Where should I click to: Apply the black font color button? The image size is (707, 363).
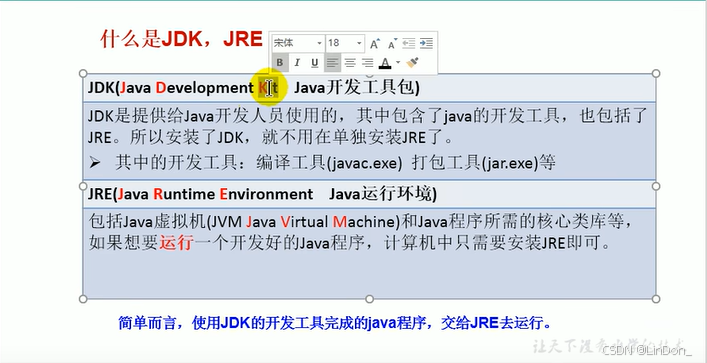(x=385, y=62)
